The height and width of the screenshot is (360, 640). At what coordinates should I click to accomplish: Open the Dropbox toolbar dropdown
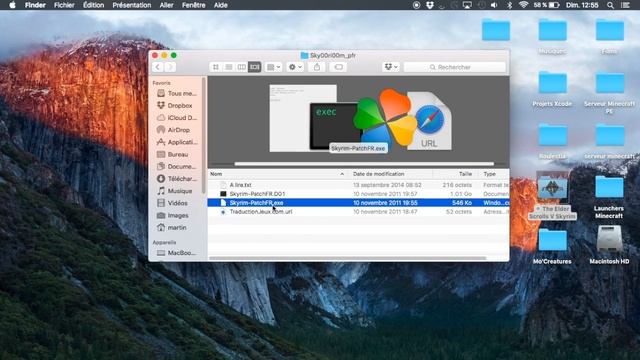[391, 67]
